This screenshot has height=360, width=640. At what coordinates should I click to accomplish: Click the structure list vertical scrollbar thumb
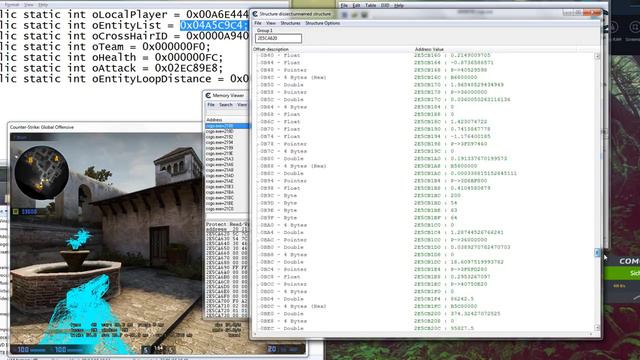pyautogui.click(x=597, y=253)
